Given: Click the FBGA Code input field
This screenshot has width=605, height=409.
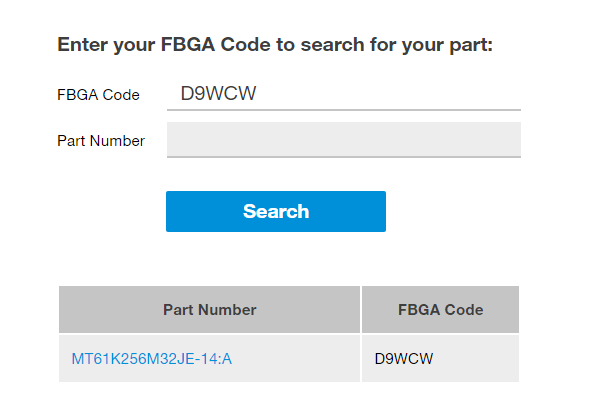Looking at the screenshot, I should (343, 94).
